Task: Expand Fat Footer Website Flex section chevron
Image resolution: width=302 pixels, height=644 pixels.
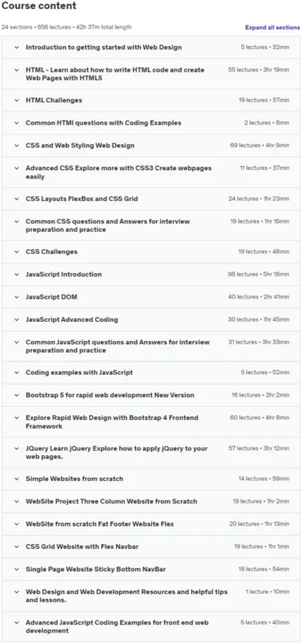Action: click(17, 524)
